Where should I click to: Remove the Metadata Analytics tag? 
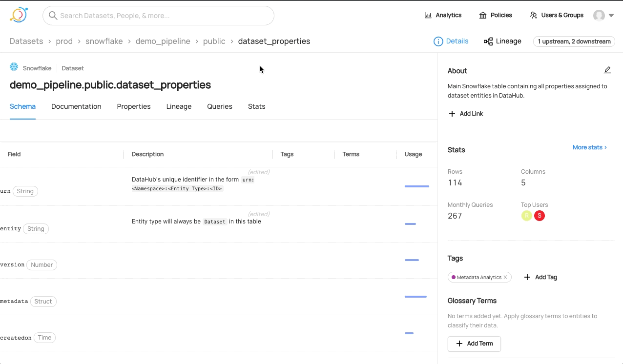pos(505,277)
